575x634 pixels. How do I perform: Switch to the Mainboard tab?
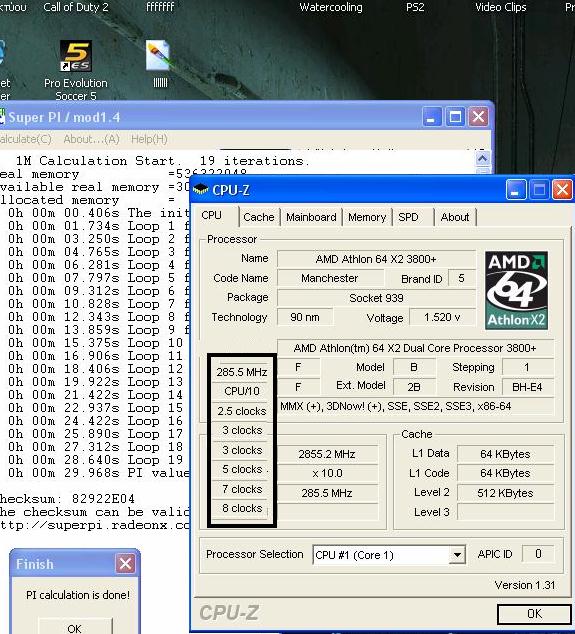(311, 217)
